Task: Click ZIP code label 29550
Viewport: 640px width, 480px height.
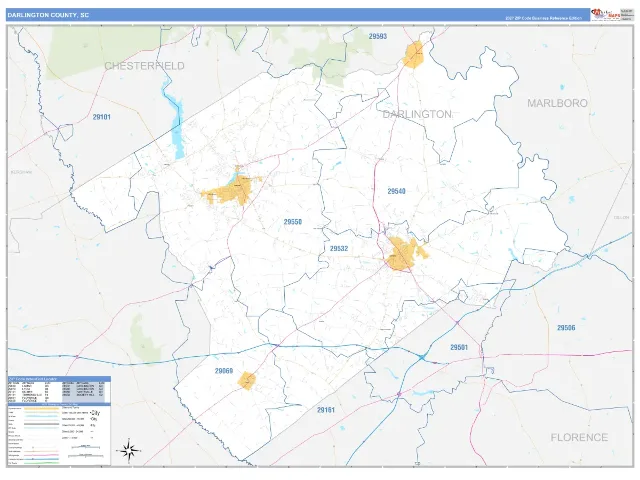Action: tap(293, 222)
